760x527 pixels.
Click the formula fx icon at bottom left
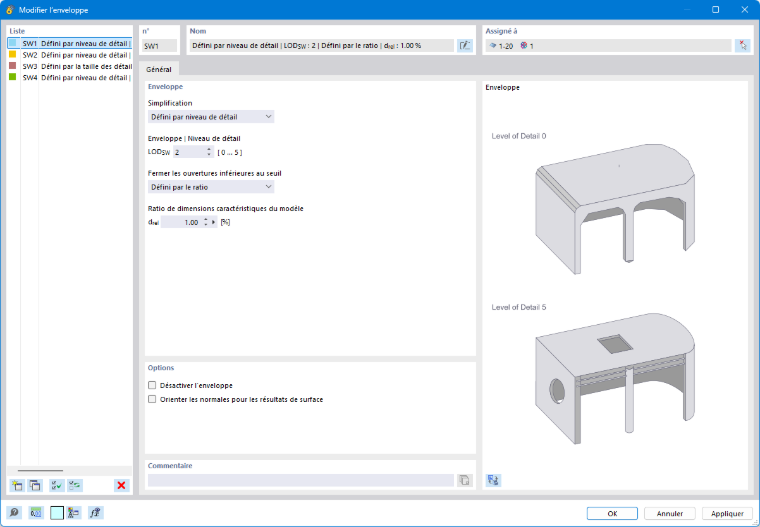[x=95, y=512]
